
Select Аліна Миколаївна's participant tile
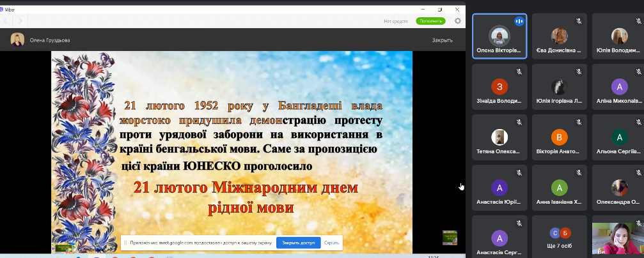tap(618, 86)
